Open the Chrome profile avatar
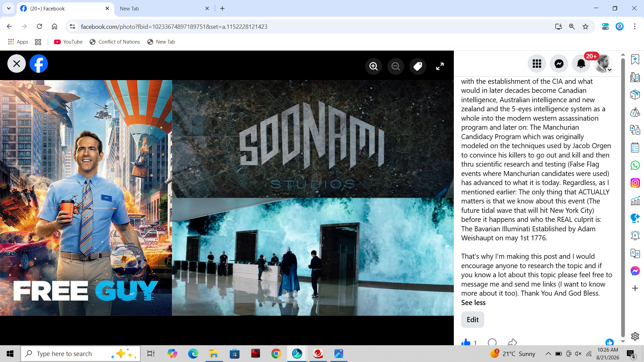The width and height of the screenshot is (644, 362). click(x=620, y=26)
